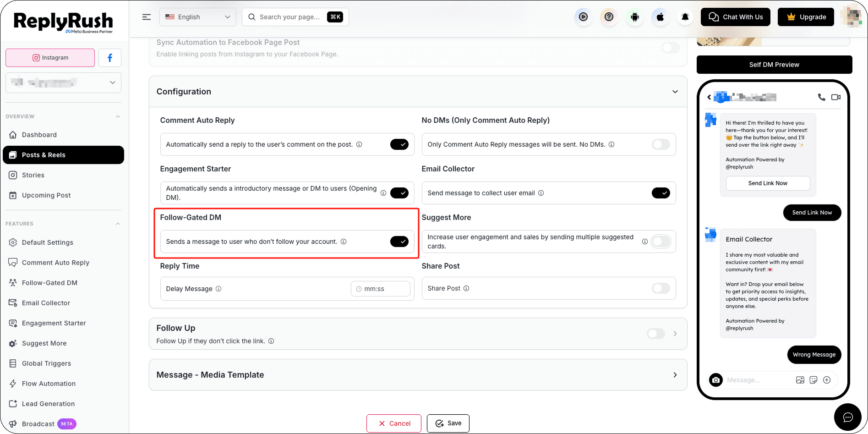The width and height of the screenshot is (868, 434).
Task: Turn off the Email Collector toggle
Action: click(x=661, y=193)
